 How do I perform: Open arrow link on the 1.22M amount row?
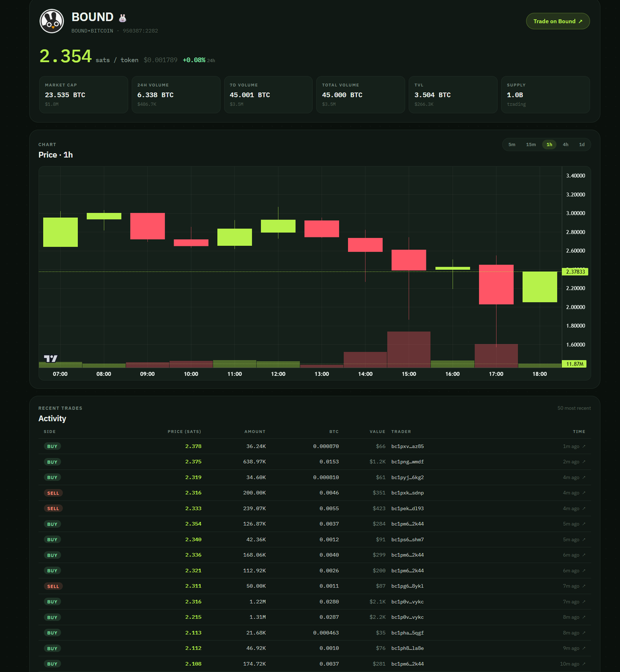(x=584, y=602)
